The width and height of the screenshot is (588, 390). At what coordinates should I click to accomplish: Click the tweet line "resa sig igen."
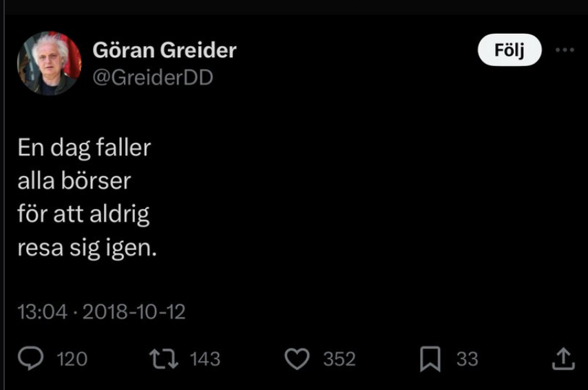87,247
